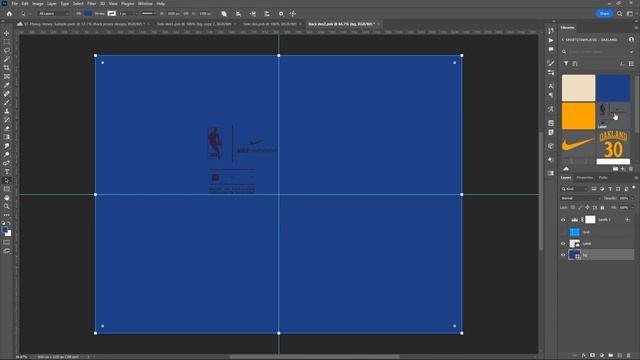
Task: Open the All Layers selection dropdown
Action: tap(53, 13)
